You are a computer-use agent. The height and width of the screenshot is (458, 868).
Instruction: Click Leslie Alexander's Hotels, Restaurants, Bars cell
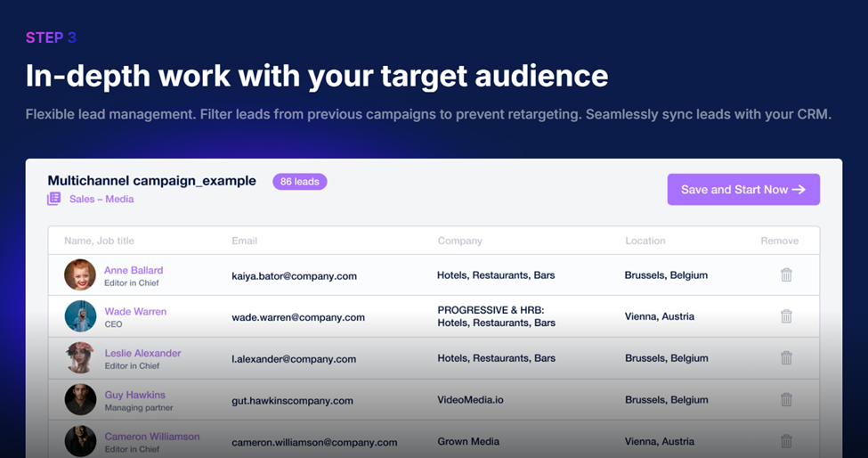click(x=497, y=358)
